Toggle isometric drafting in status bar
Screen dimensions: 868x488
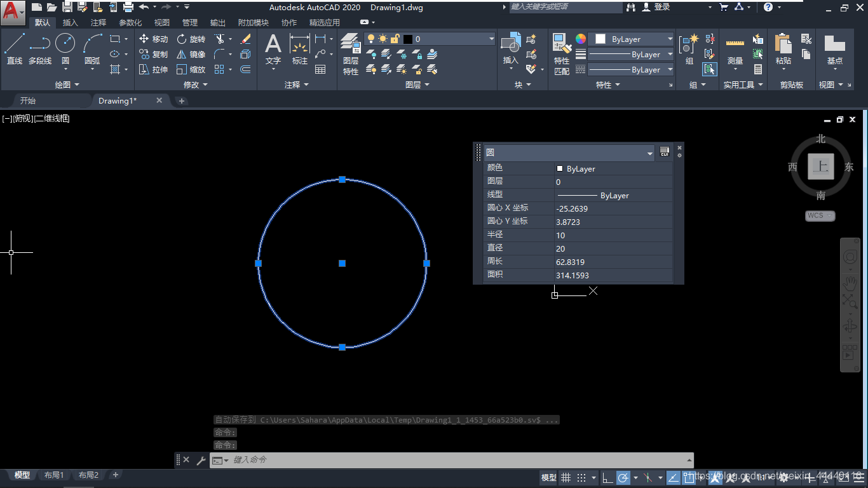648,477
